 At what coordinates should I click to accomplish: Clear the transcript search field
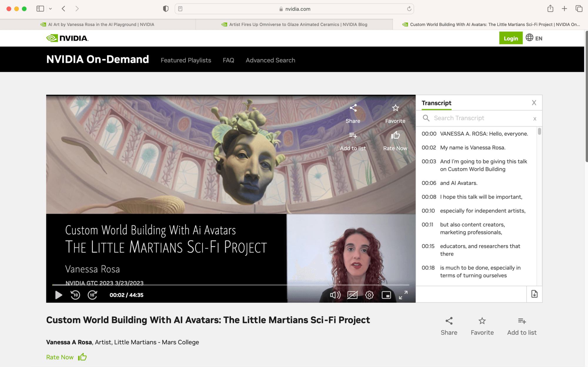click(x=535, y=119)
